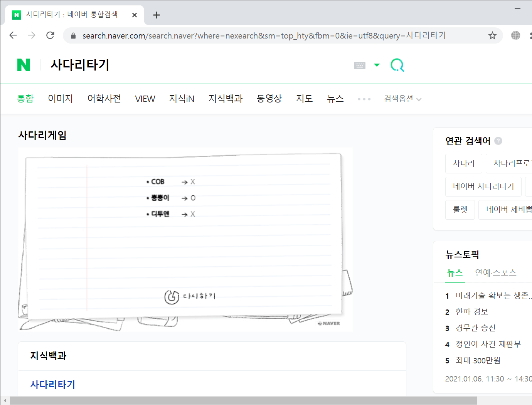Click the COB ladder result
The image size is (532, 405).
coord(171,181)
